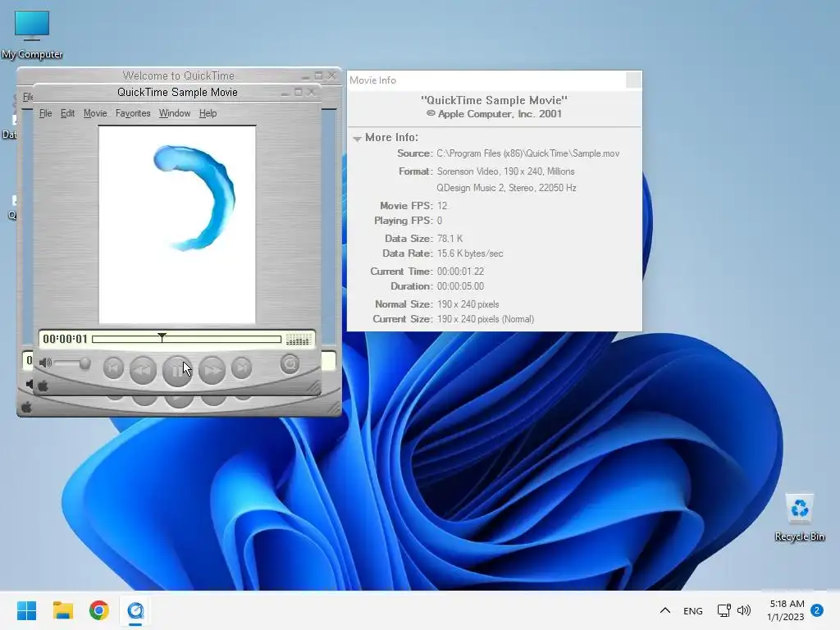Click the Playing FPS value 0
The height and width of the screenshot is (630, 840).
pyautogui.click(x=440, y=221)
